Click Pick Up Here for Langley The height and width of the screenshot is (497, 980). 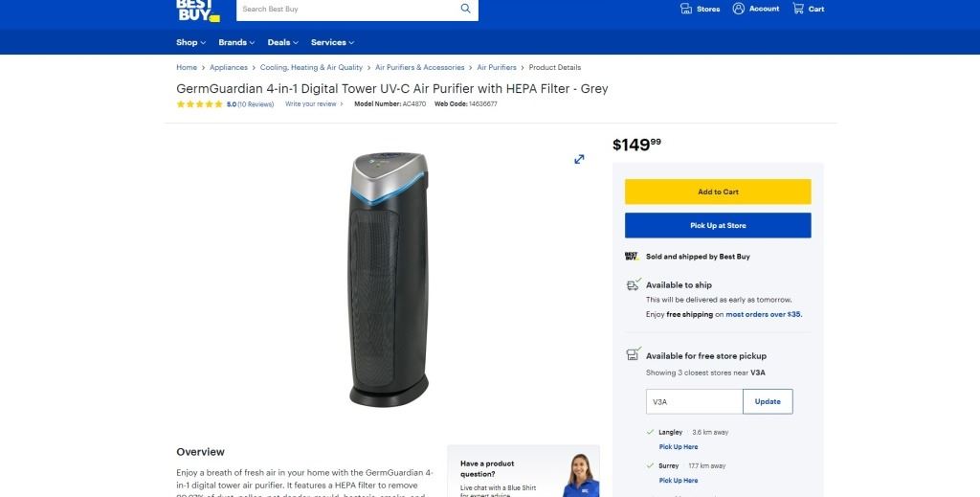point(679,447)
